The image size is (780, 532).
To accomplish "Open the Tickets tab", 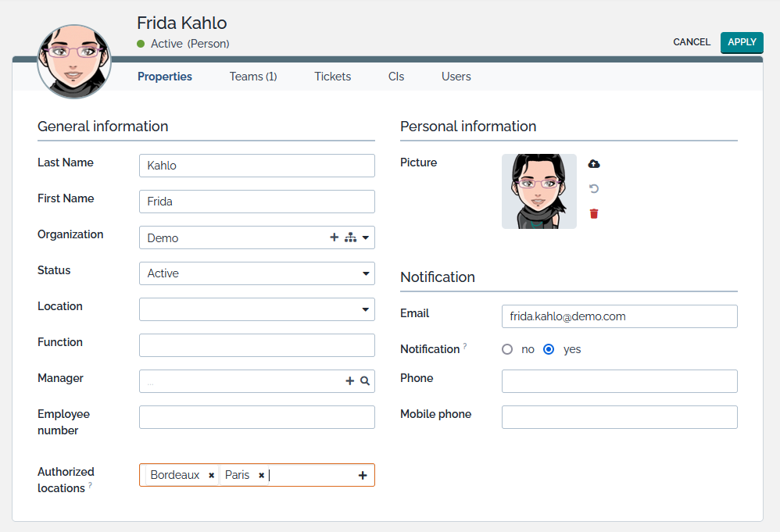I will tap(333, 77).
